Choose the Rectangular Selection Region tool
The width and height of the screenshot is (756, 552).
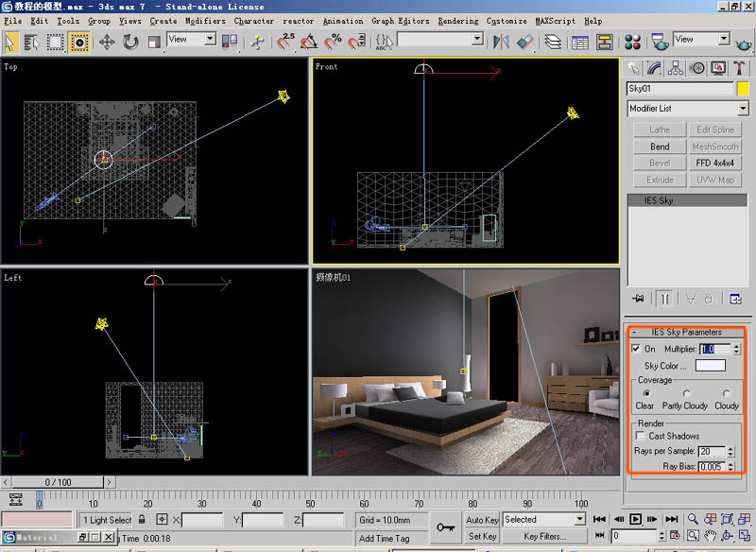pyautogui.click(x=55, y=43)
